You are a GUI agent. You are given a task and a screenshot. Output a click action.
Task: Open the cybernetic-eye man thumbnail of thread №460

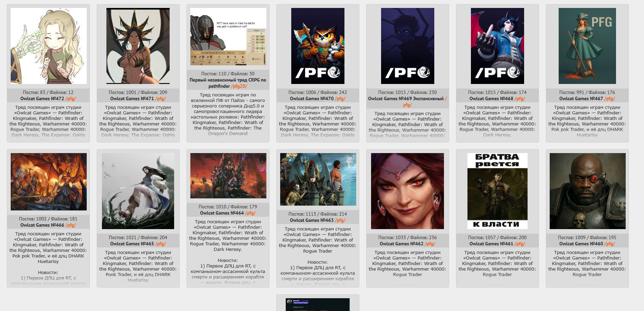(x=587, y=191)
